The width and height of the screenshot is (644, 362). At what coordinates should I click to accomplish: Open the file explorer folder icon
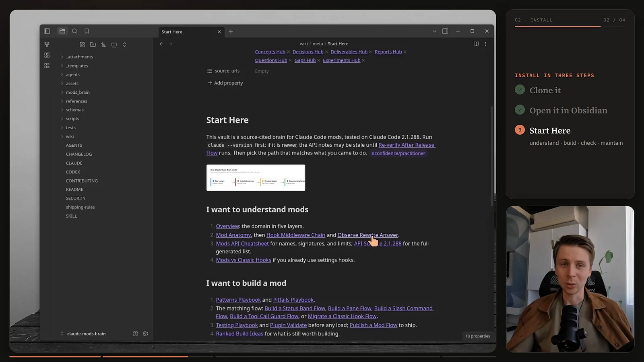click(x=62, y=31)
